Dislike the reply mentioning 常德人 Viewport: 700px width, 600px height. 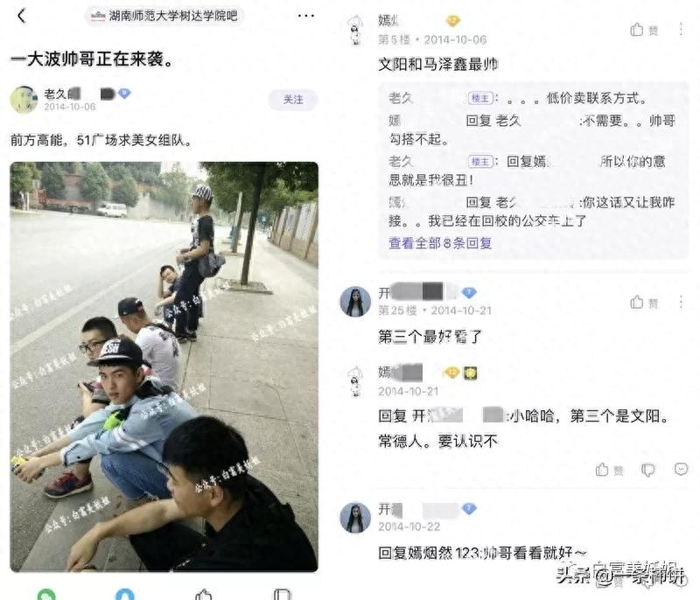click(647, 470)
